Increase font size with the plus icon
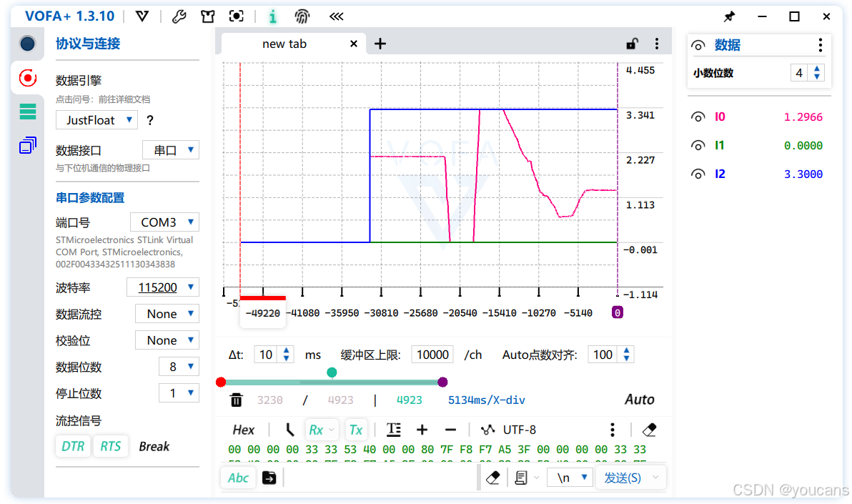This screenshot has height=504, width=852. coord(422,430)
